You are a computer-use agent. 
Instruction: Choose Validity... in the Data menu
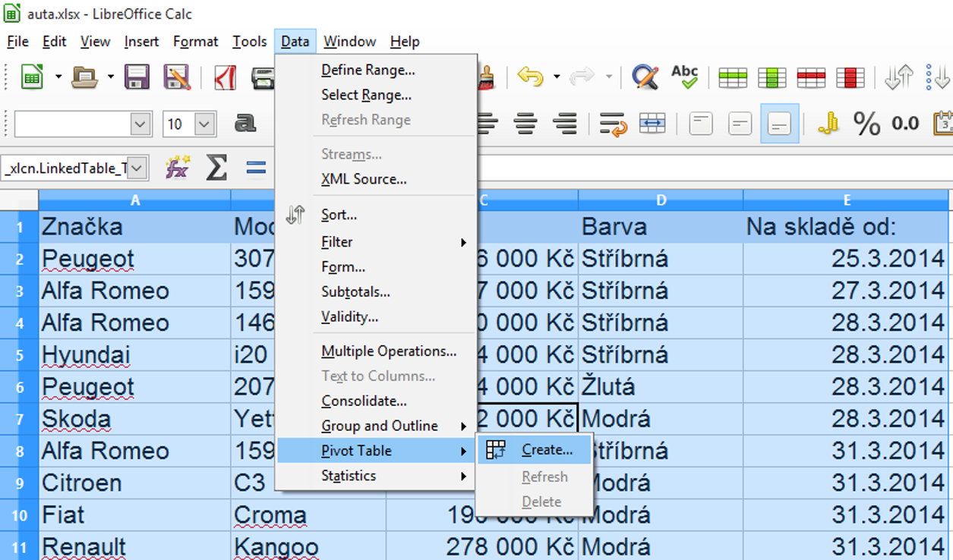(x=376, y=317)
